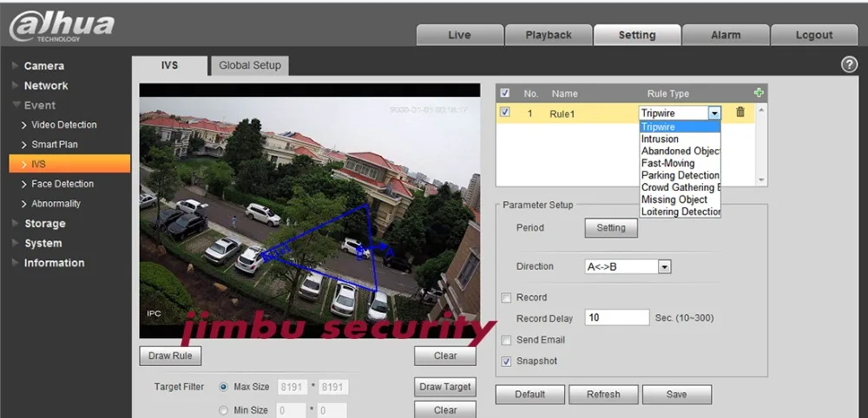Choose Abandoned Object rule type

[680, 151]
